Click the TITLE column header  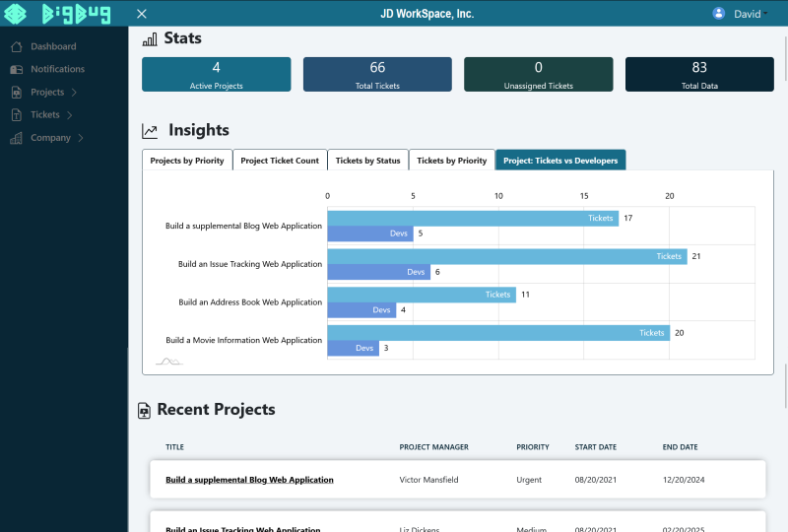[175, 447]
